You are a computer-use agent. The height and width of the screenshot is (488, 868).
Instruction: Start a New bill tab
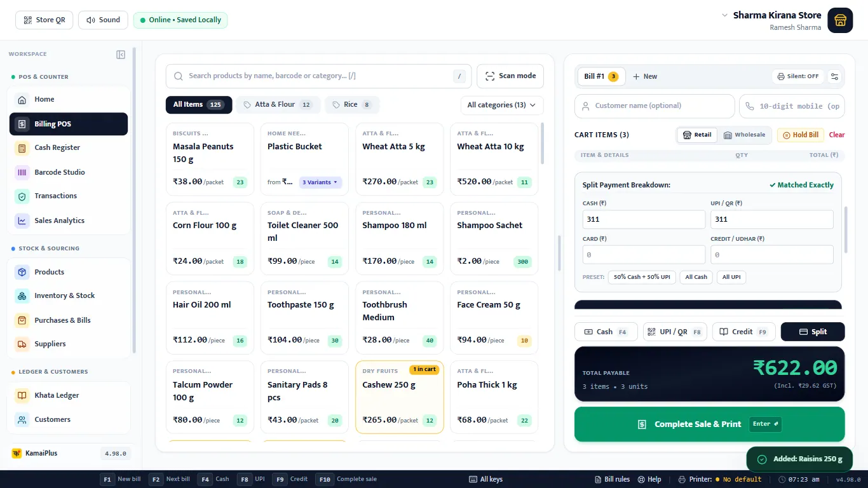[x=645, y=76]
